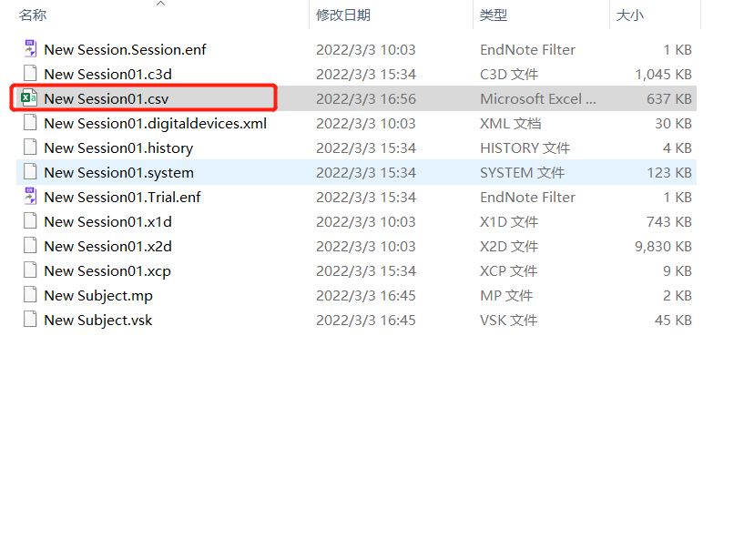Click Microsoft Excel type cell
Image resolution: width=754 pixels, height=560 pixels.
point(537,98)
